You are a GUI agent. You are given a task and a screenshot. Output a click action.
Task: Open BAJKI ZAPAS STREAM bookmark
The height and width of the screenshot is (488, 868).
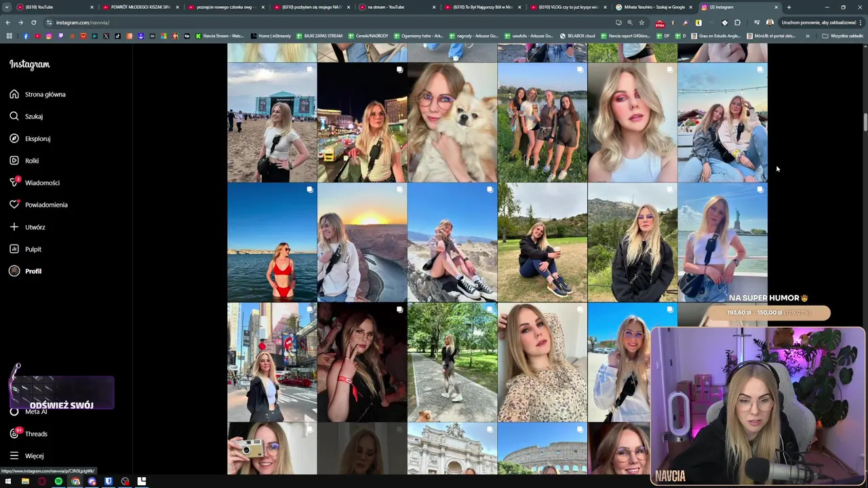pos(320,36)
